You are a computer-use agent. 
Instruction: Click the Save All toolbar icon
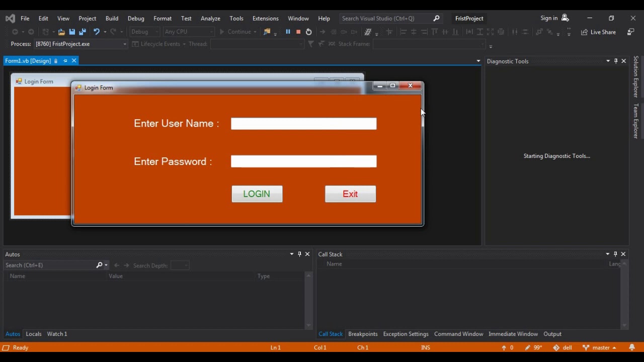tap(83, 32)
